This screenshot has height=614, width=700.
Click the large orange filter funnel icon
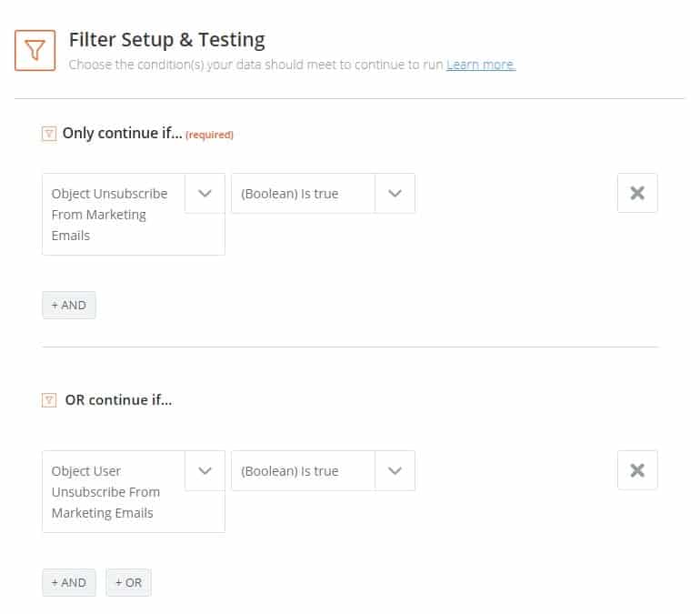click(x=35, y=50)
